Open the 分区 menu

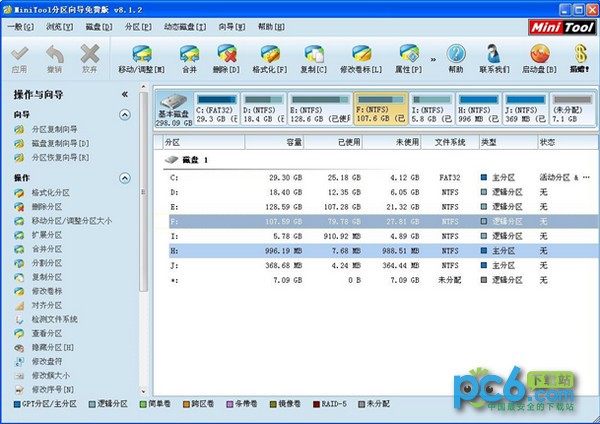click(138, 27)
